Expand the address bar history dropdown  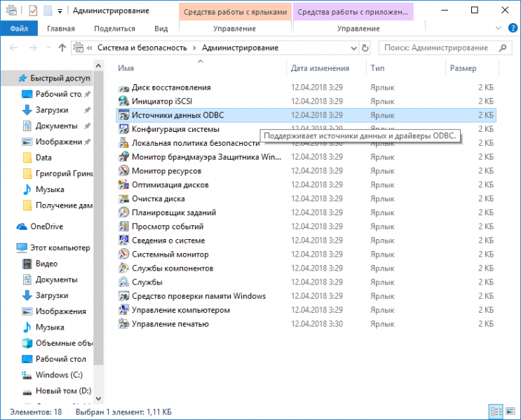point(354,48)
